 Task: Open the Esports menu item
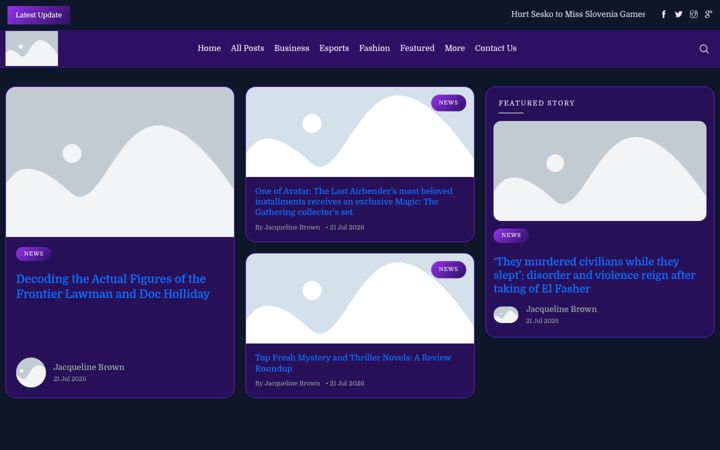(334, 48)
